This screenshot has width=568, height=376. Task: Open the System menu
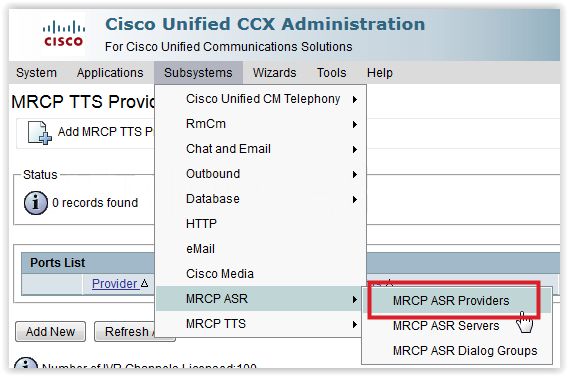point(36,73)
